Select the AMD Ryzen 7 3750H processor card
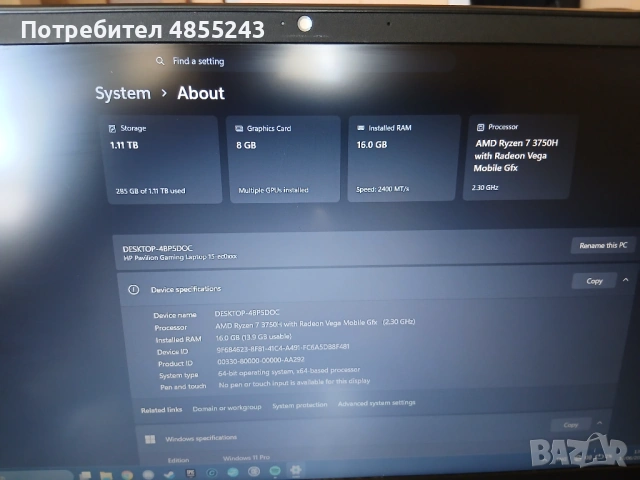The width and height of the screenshot is (640, 480). tap(519, 157)
